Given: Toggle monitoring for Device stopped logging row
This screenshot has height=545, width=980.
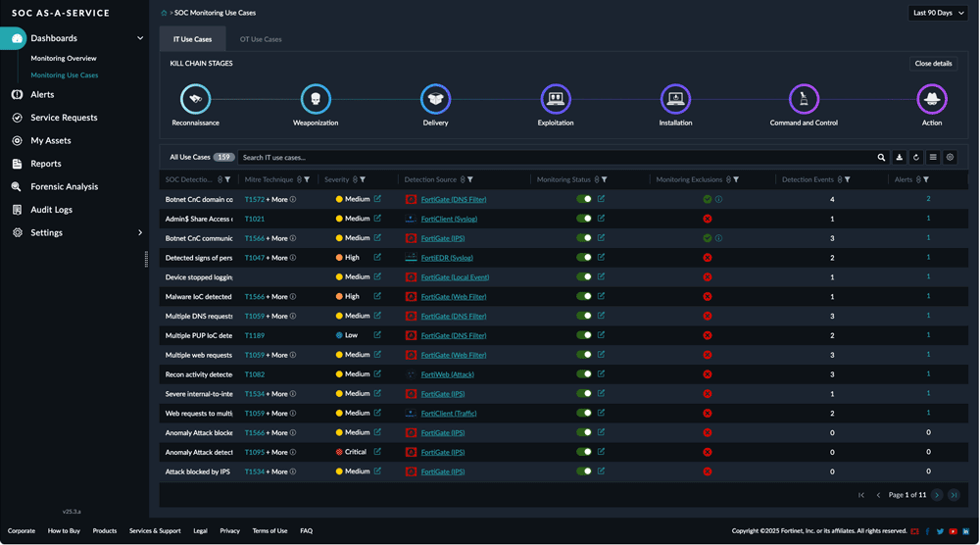Looking at the screenshot, I should pyautogui.click(x=584, y=276).
